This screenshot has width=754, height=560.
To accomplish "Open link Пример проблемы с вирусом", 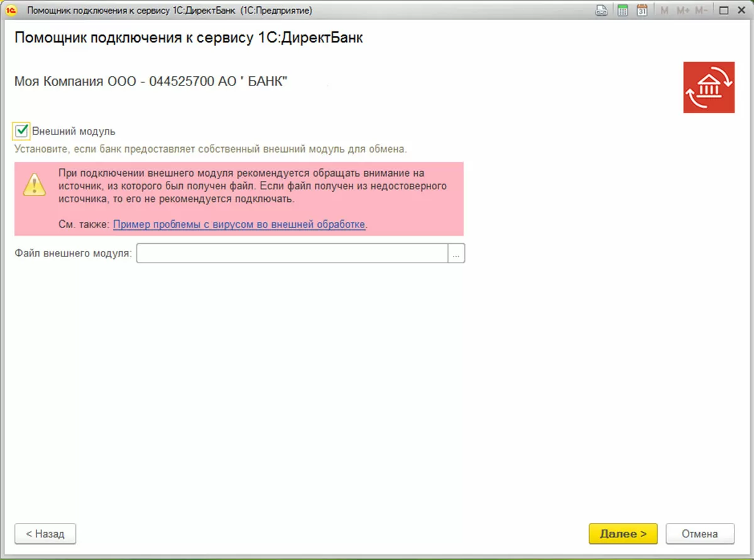I will click(239, 224).
